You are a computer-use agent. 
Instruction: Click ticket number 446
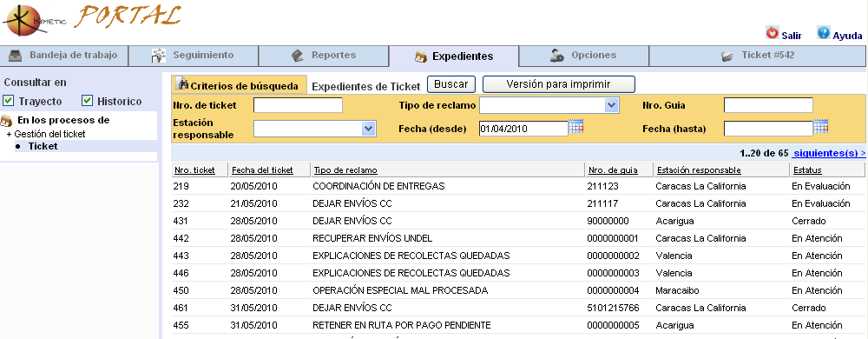pos(181,273)
